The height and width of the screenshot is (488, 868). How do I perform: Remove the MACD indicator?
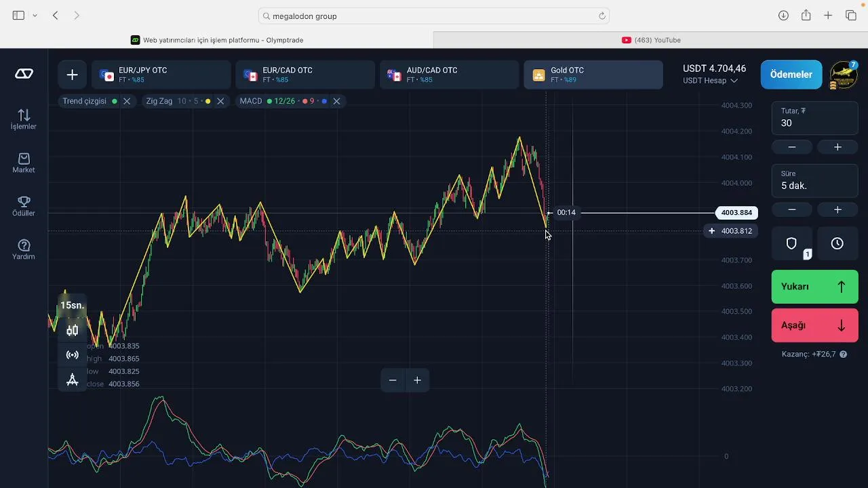coord(336,101)
